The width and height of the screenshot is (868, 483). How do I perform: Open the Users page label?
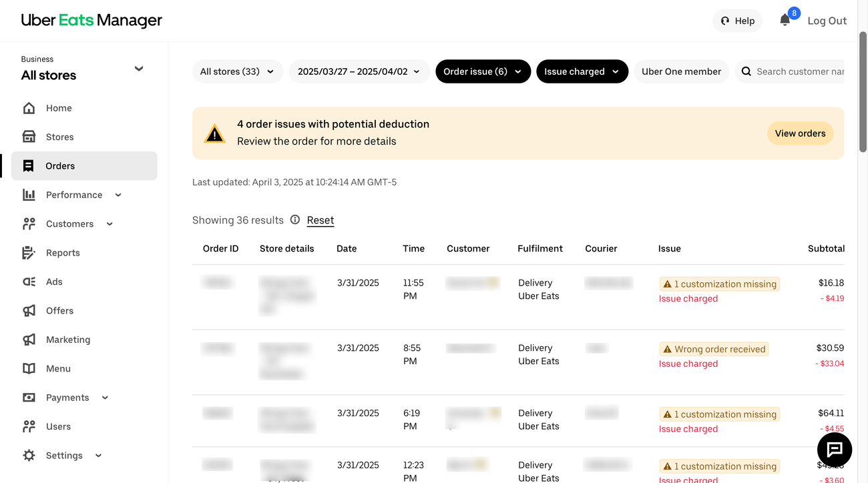(x=58, y=426)
